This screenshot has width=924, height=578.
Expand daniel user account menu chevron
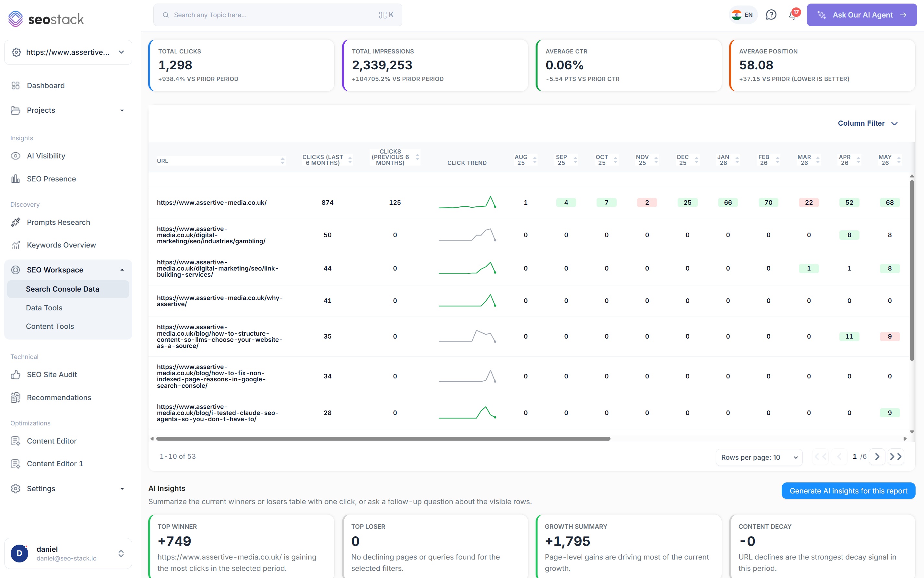pos(121,553)
